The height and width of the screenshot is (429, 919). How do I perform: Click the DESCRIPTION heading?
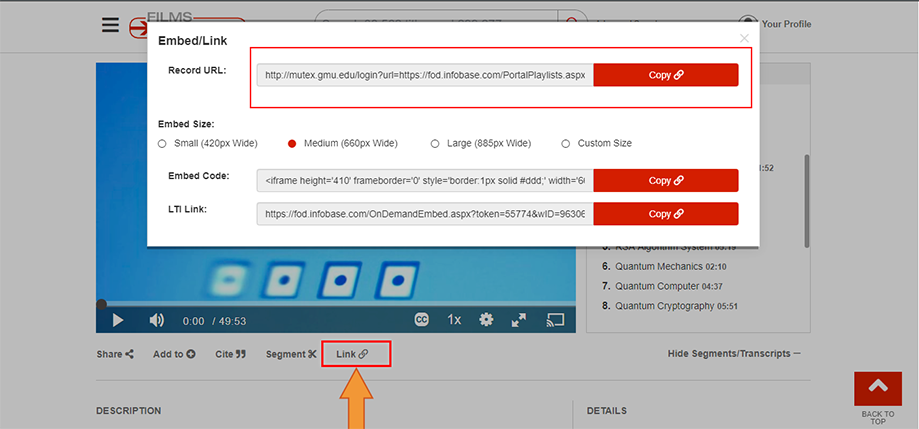click(x=128, y=411)
